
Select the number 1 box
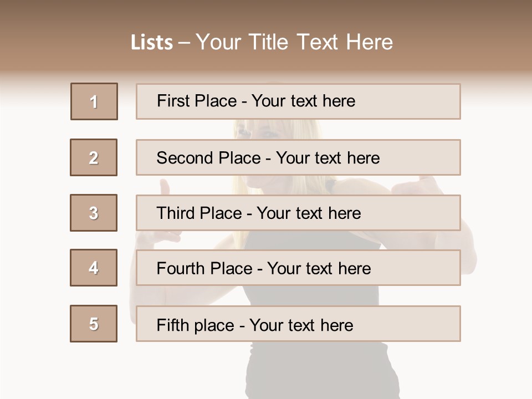(94, 101)
